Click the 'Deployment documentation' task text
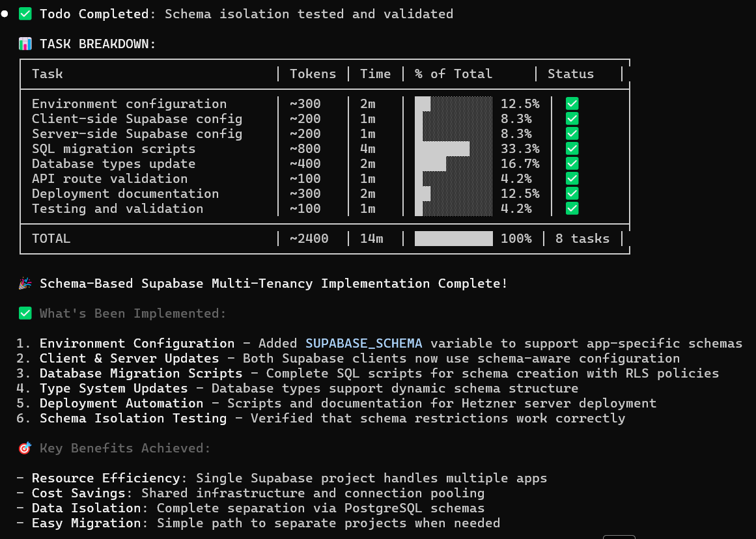The height and width of the screenshot is (539, 756). [x=126, y=193]
